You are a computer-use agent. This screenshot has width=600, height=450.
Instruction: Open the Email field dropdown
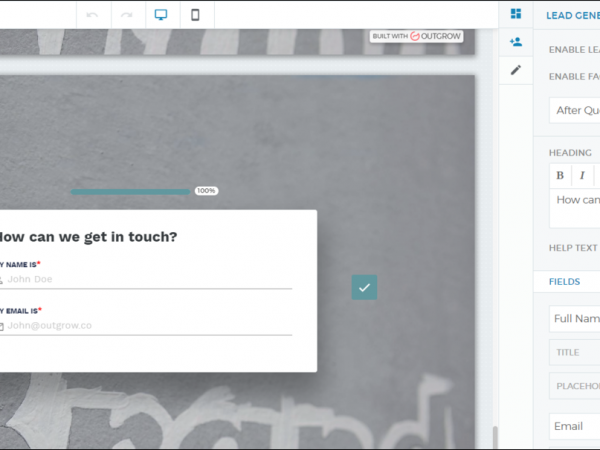[x=575, y=426]
